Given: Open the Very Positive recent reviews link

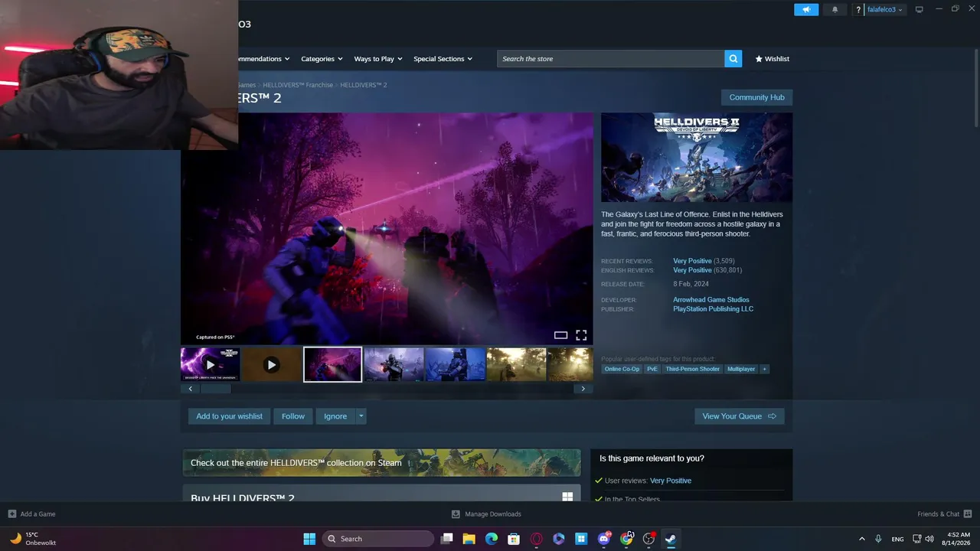Looking at the screenshot, I should [692, 261].
